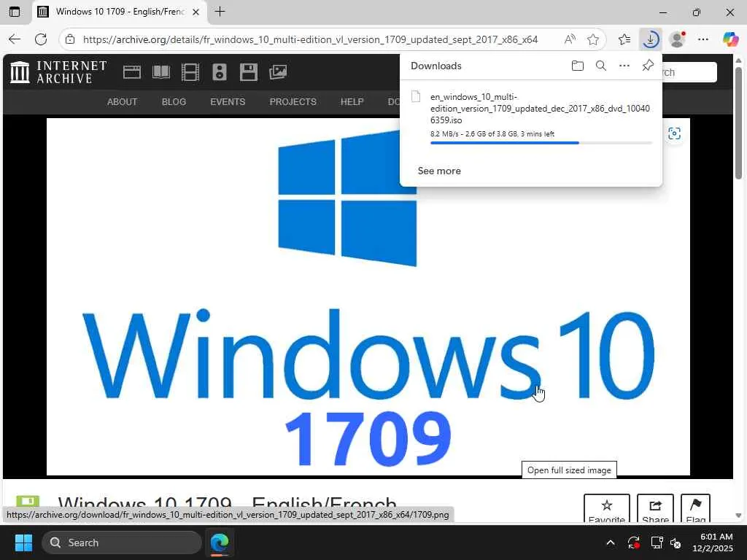Click the taskbar Search box
747x560 pixels.
click(122, 542)
